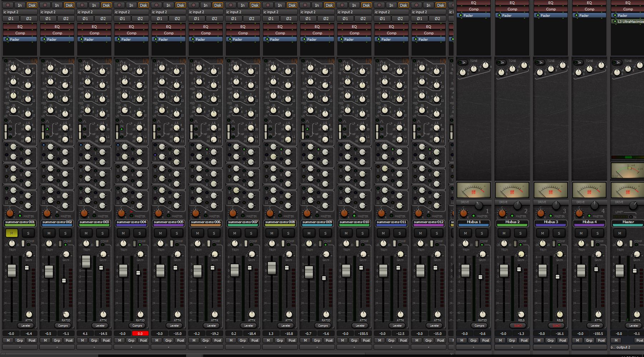Open the output 2 selector on Master

point(622,347)
